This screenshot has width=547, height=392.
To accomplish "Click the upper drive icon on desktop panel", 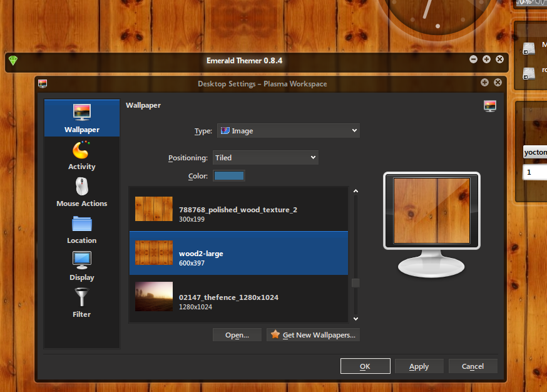I will click(x=529, y=48).
